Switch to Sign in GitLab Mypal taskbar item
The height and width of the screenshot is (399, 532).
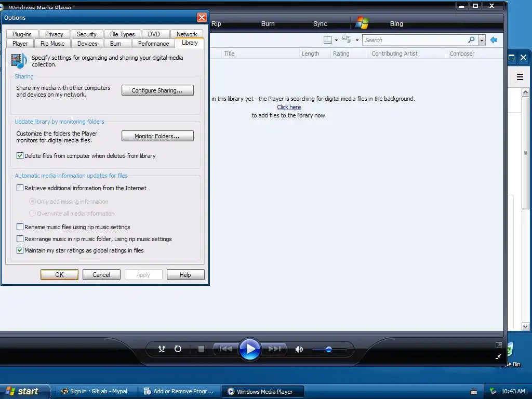pyautogui.click(x=96, y=391)
